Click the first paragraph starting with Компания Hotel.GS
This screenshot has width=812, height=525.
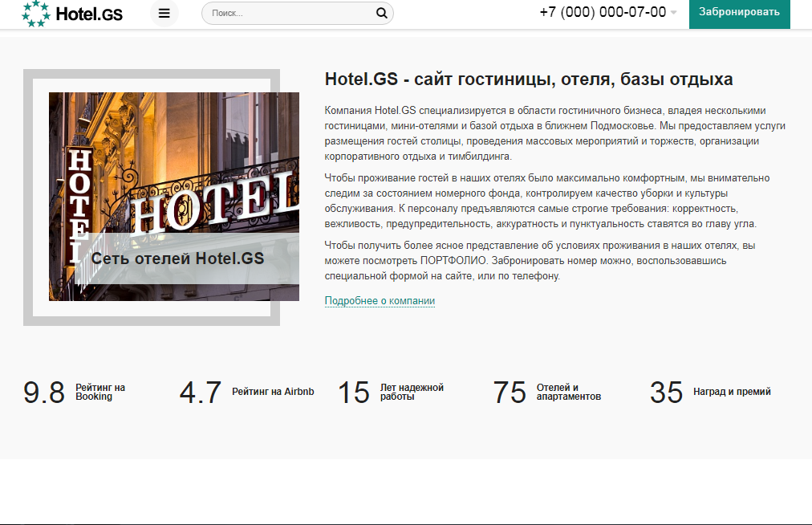(554, 133)
